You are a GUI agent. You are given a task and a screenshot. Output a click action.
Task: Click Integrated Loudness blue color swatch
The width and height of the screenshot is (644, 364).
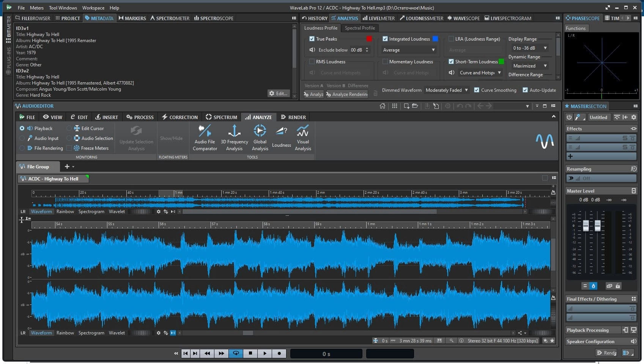coord(435,39)
